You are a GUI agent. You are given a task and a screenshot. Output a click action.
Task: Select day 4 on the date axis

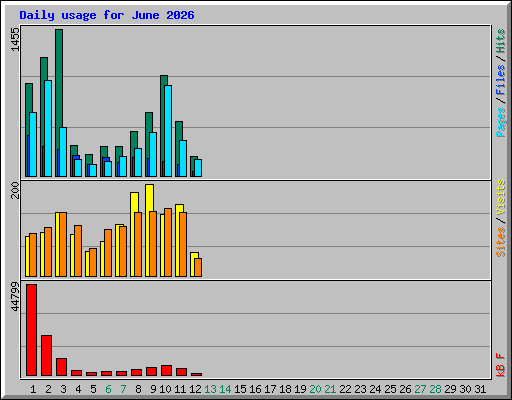78,389
